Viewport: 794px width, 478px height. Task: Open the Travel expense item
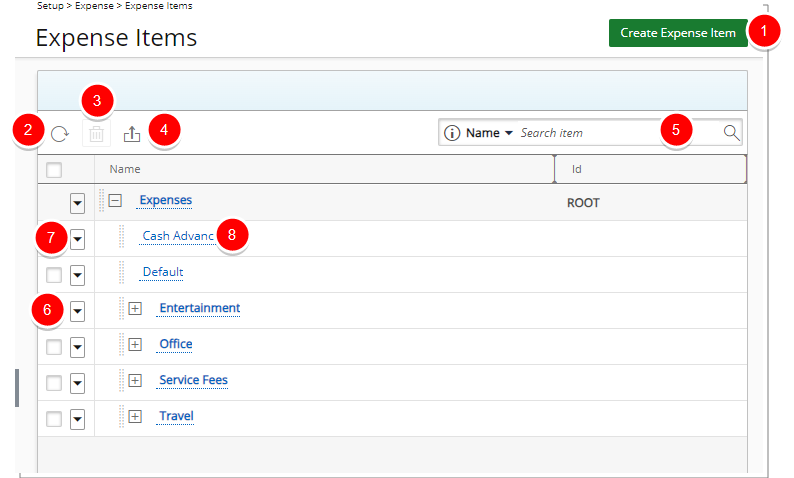pyautogui.click(x=176, y=416)
